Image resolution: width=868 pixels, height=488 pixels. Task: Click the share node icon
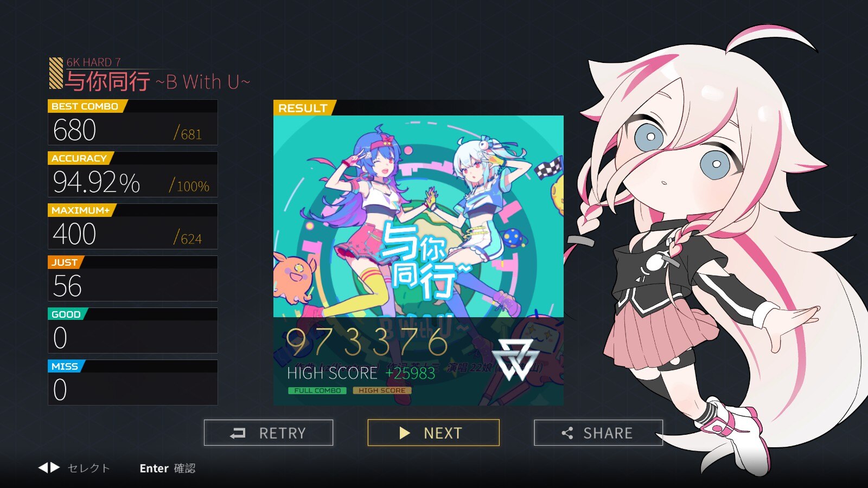[x=567, y=433]
